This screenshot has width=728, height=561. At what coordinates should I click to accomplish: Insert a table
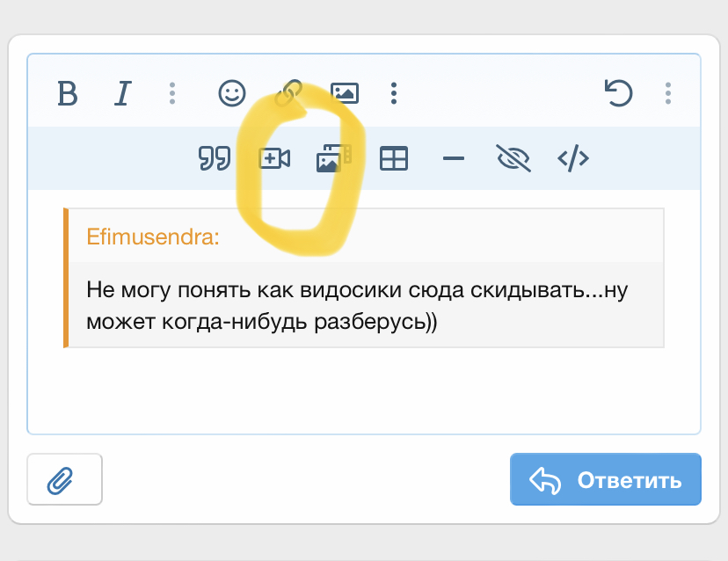click(x=394, y=158)
